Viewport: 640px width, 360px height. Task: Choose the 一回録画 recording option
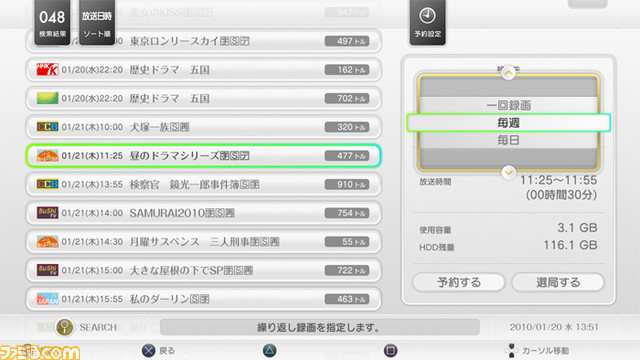click(508, 105)
